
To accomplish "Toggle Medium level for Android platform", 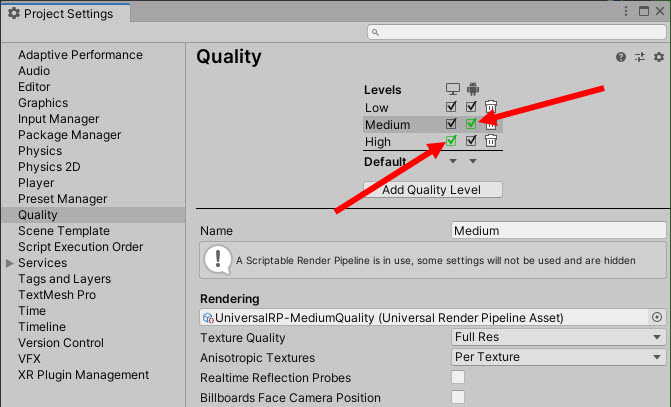I will [471, 124].
